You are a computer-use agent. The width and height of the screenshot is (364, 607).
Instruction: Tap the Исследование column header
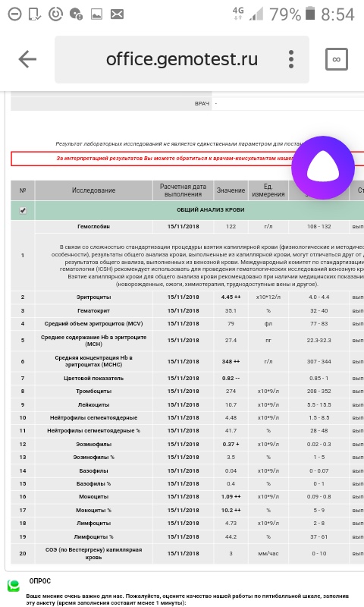93,190
